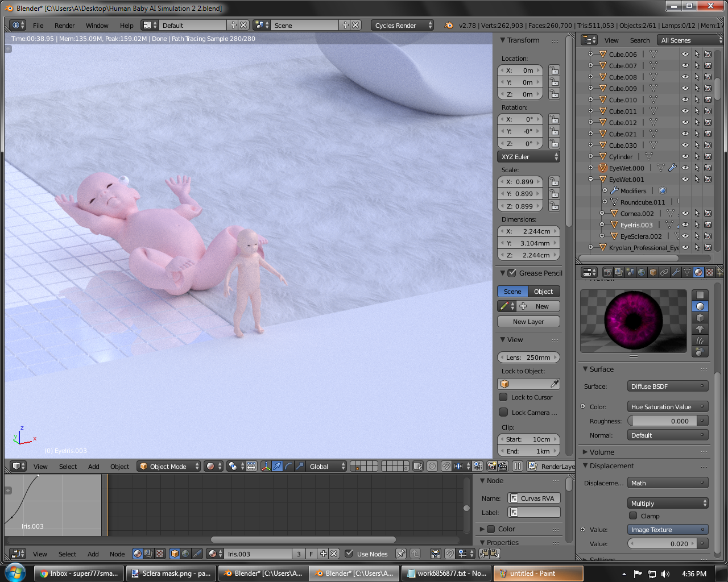Viewport: 728px width, 582px height.
Task: Uncheck the Grease Pencil panel checkbox
Action: click(512, 273)
